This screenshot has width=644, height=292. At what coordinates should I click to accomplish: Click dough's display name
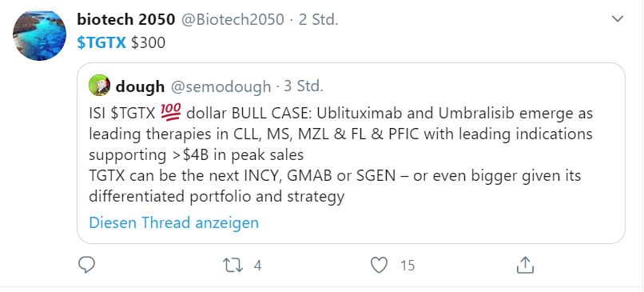coord(140,86)
